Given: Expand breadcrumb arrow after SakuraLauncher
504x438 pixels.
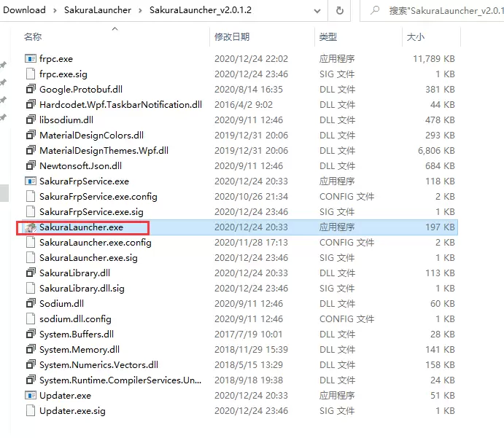Looking at the screenshot, I should click(141, 11).
